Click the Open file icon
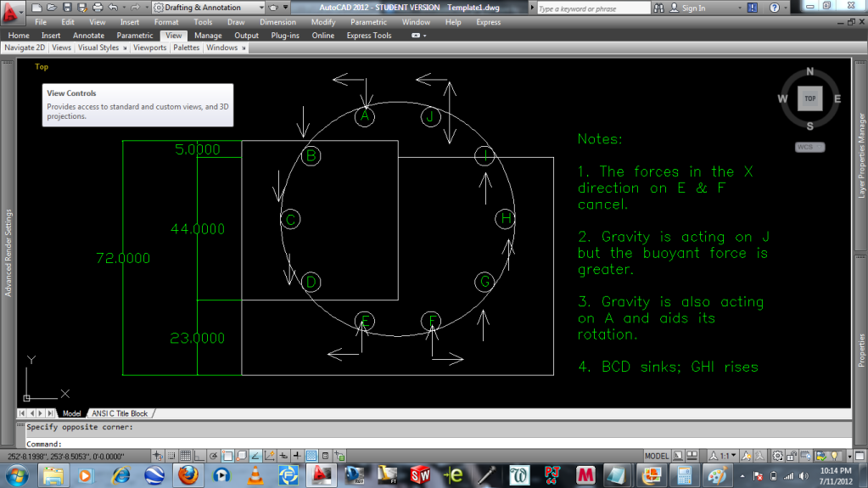The height and width of the screenshot is (488, 868). coord(52,7)
